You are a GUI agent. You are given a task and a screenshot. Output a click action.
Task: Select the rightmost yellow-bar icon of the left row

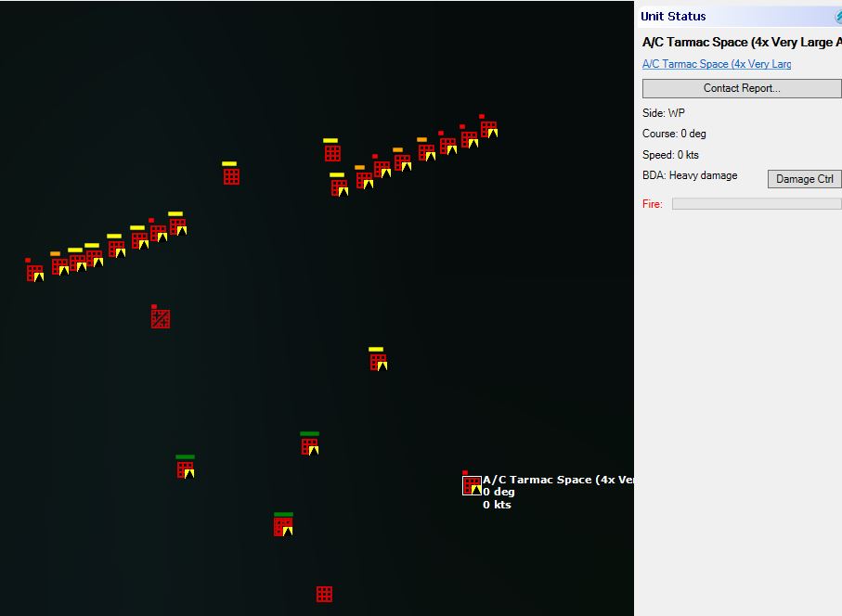point(178,226)
